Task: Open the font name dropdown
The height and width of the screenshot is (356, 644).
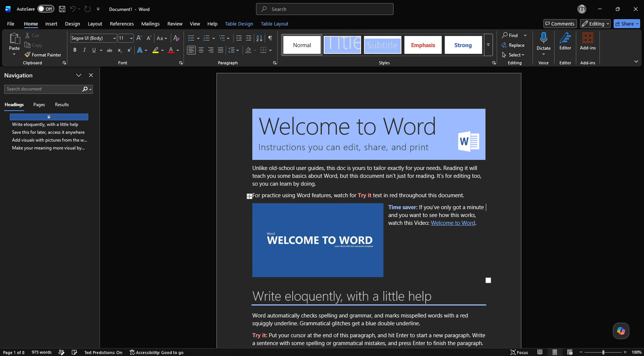Action: point(114,38)
